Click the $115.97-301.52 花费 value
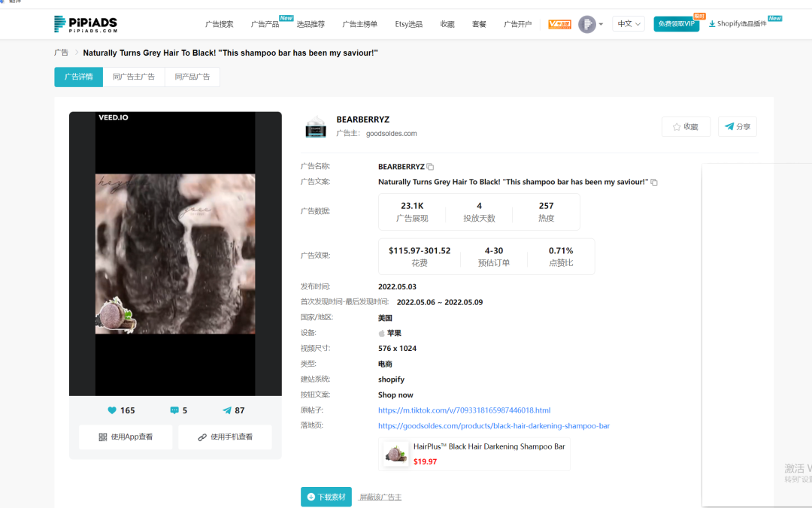The image size is (812, 508). 420,251
